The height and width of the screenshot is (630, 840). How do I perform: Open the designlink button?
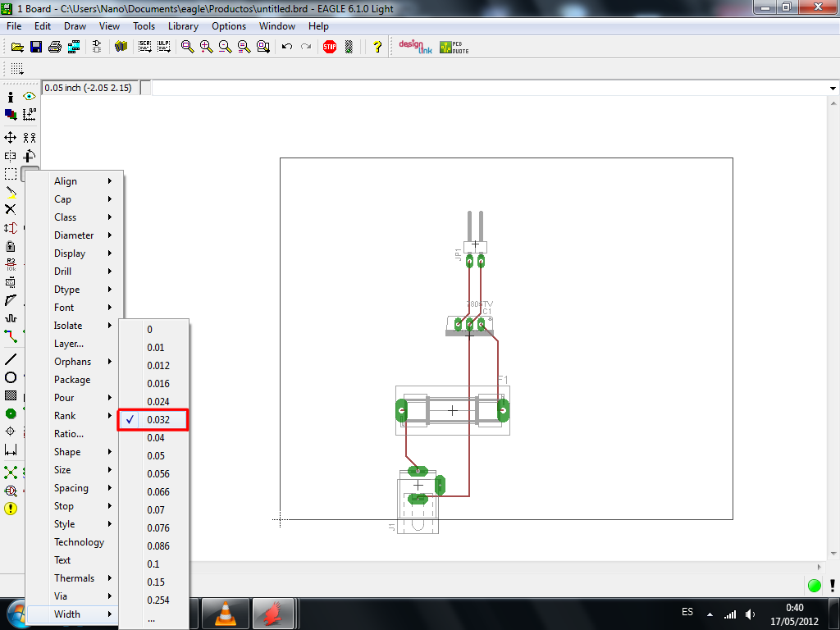tap(415, 47)
